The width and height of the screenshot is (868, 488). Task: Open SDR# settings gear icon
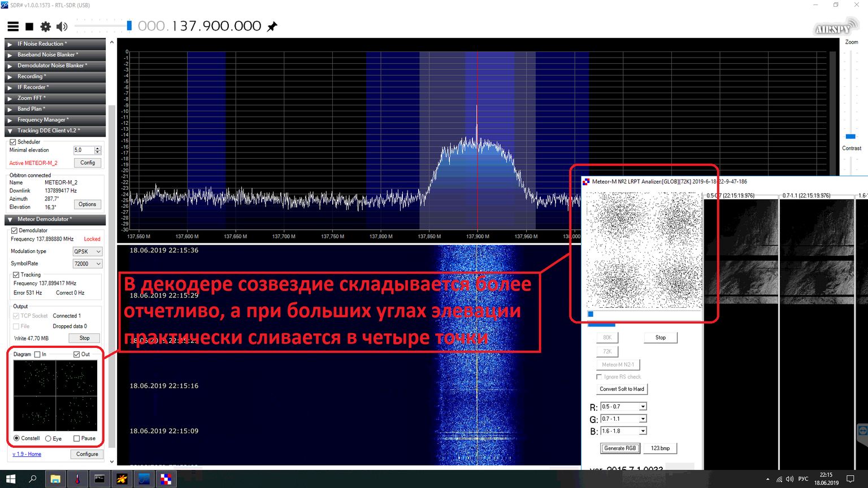coord(45,27)
